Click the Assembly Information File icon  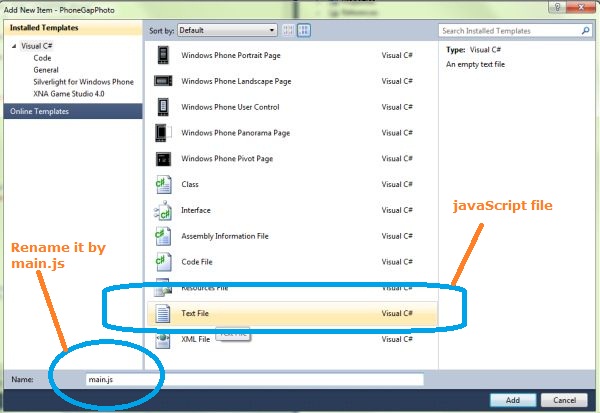[163, 236]
